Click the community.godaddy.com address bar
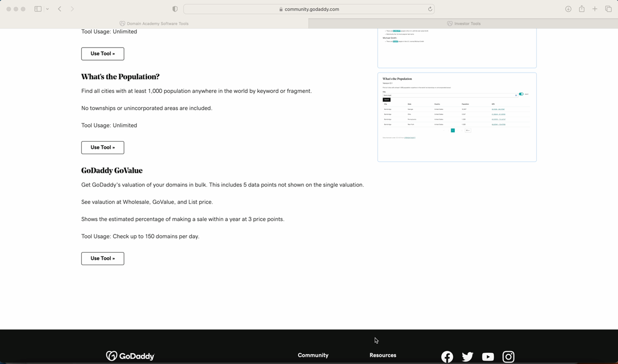618x364 pixels. click(x=308, y=9)
